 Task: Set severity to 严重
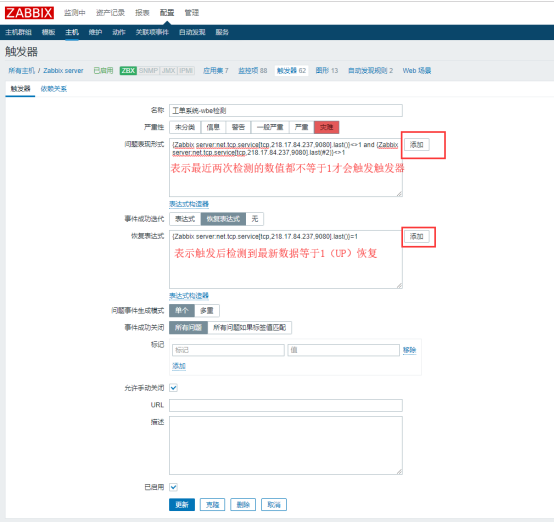coord(302,127)
